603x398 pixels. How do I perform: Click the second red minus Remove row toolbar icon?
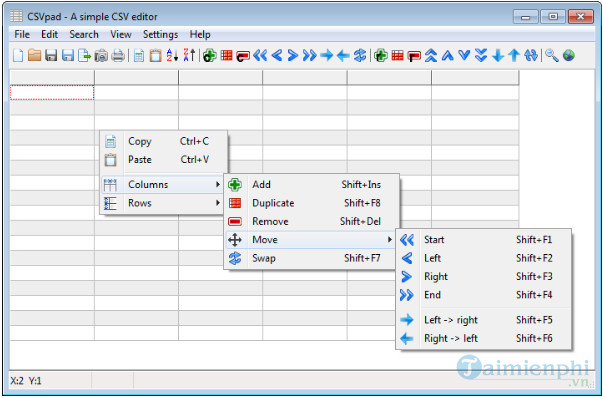(414, 55)
